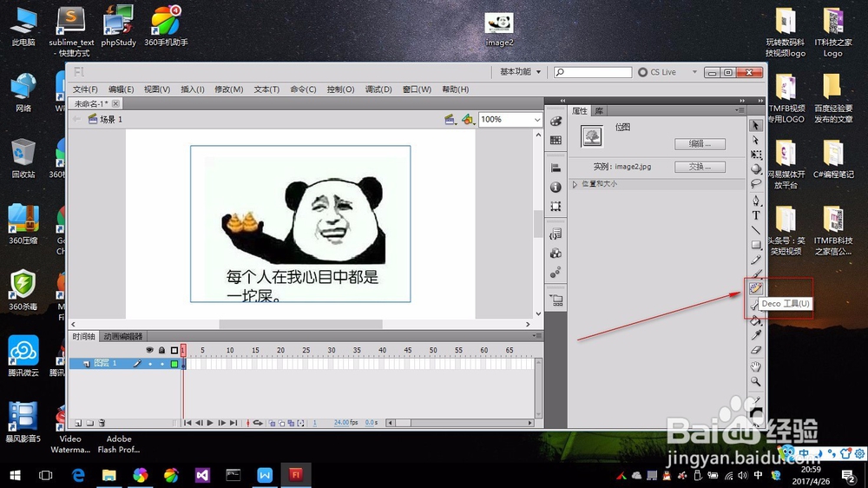Open the 基本功能 workspace dropdown
This screenshot has width=868, height=488.
point(520,72)
